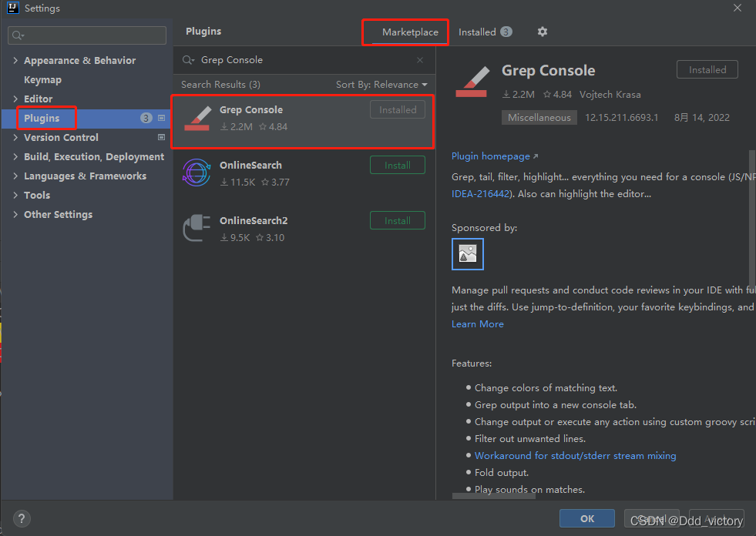Click the project-level icon beside Plugins
756x536 pixels.
[162, 118]
